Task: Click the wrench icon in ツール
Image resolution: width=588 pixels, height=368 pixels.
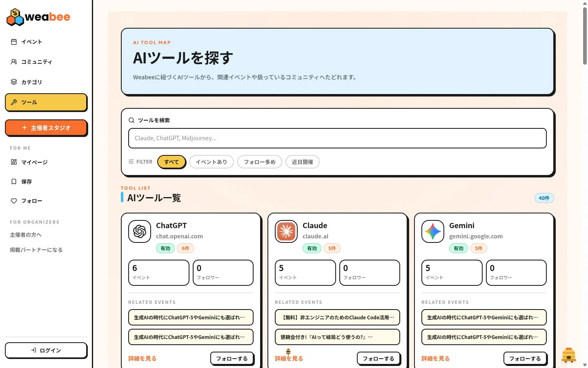Action: click(x=14, y=102)
